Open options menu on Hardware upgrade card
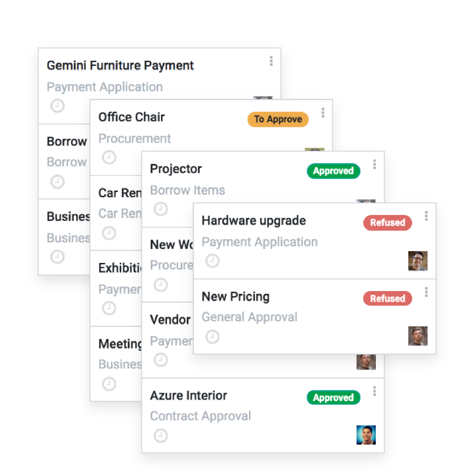The width and height of the screenshot is (458, 476). point(426,216)
